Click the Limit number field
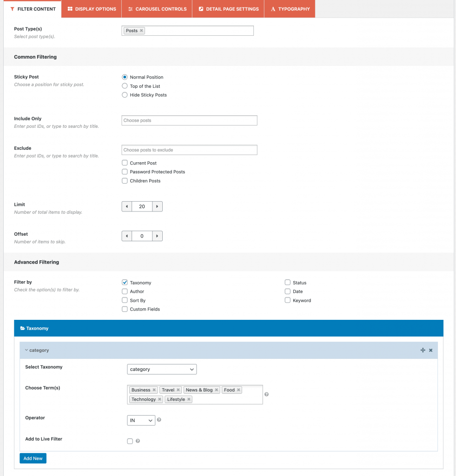This screenshot has height=476, width=456. [142, 206]
